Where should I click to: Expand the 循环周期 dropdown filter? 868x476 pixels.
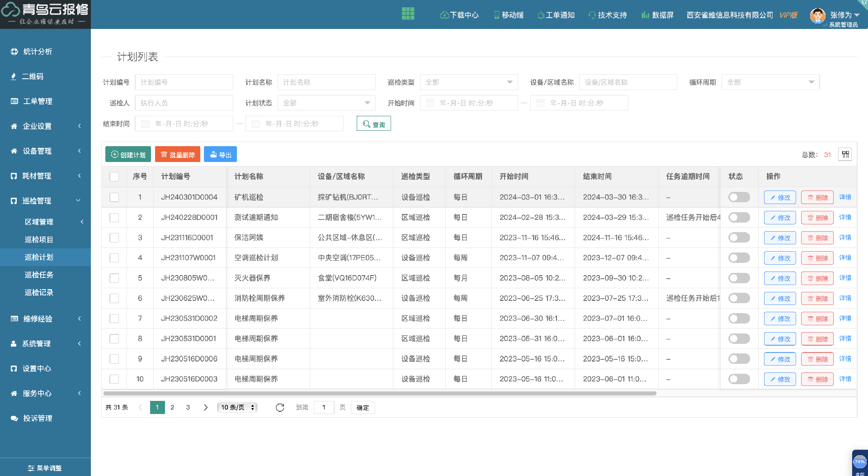(770, 82)
